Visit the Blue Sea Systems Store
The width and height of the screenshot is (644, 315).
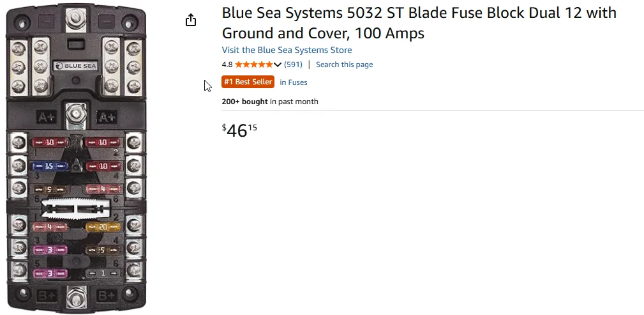click(x=287, y=50)
